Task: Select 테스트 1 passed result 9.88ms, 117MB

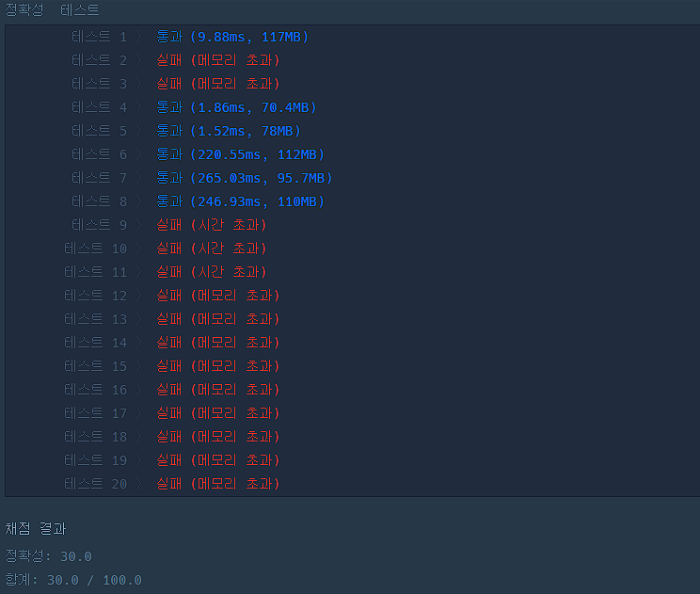Action: [x=232, y=37]
